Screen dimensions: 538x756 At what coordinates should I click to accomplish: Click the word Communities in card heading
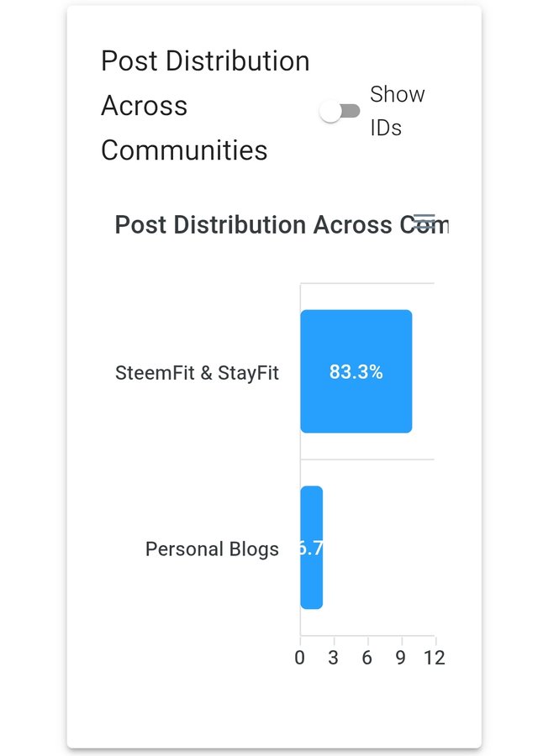point(184,150)
